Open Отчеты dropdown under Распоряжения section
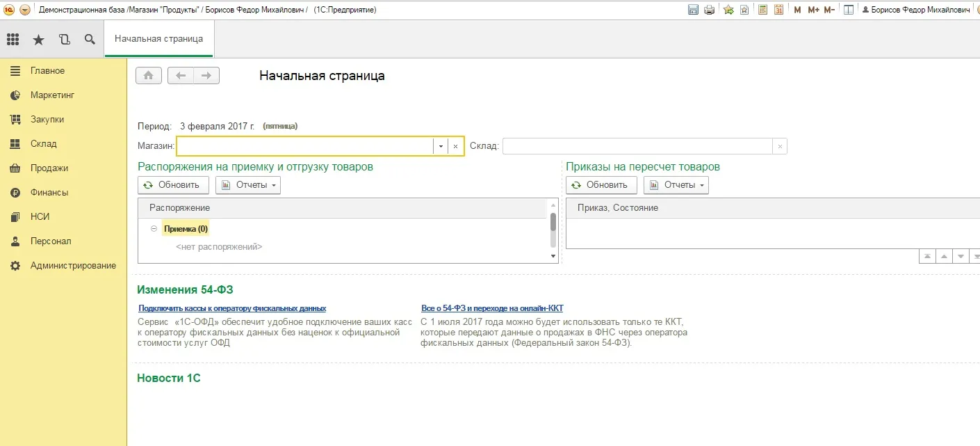Image resolution: width=980 pixels, height=446 pixels. pos(248,185)
